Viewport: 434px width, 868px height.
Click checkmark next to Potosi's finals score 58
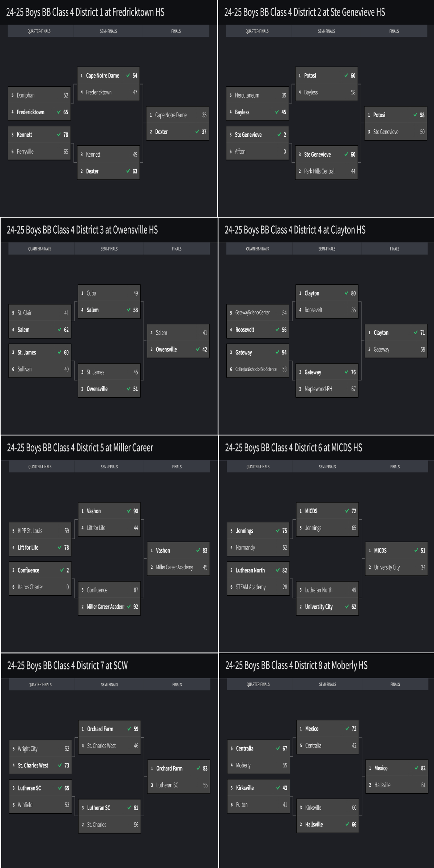(415, 115)
